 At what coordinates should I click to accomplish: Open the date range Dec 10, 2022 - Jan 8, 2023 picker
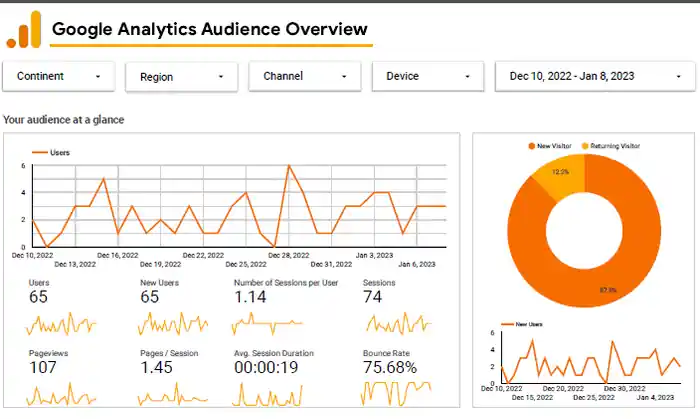[595, 76]
